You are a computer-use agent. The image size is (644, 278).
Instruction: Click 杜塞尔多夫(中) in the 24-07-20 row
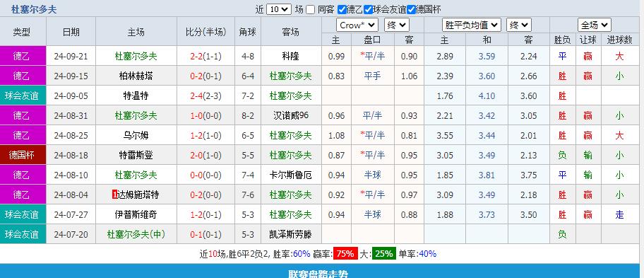click(136, 234)
